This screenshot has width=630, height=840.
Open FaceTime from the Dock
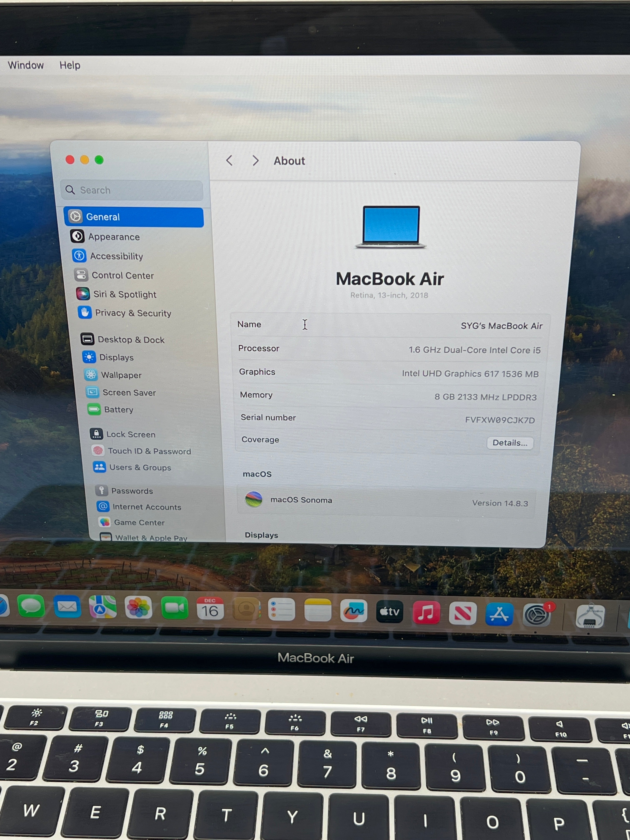click(174, 608)
